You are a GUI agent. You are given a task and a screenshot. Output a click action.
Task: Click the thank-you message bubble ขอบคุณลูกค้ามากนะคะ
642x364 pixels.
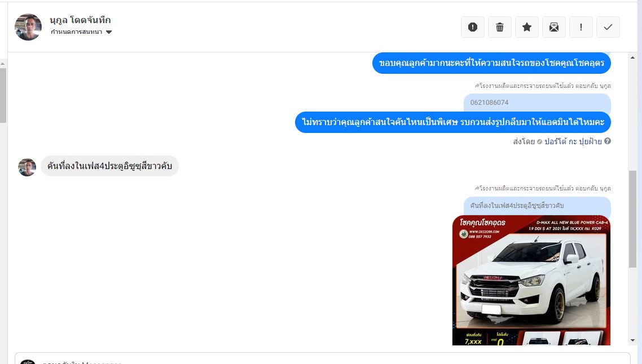coord(491,64)
